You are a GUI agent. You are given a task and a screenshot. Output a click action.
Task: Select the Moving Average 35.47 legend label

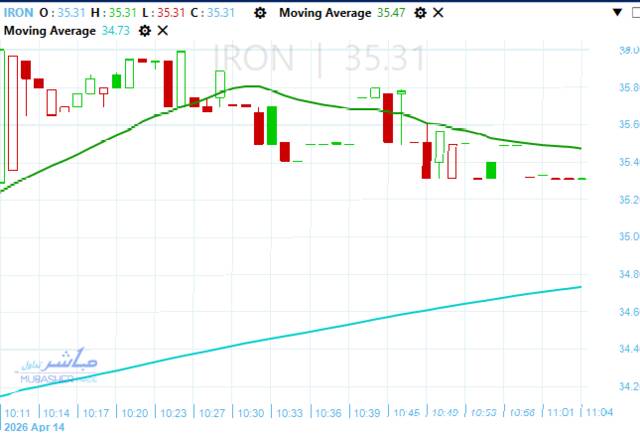pos(325,13)
